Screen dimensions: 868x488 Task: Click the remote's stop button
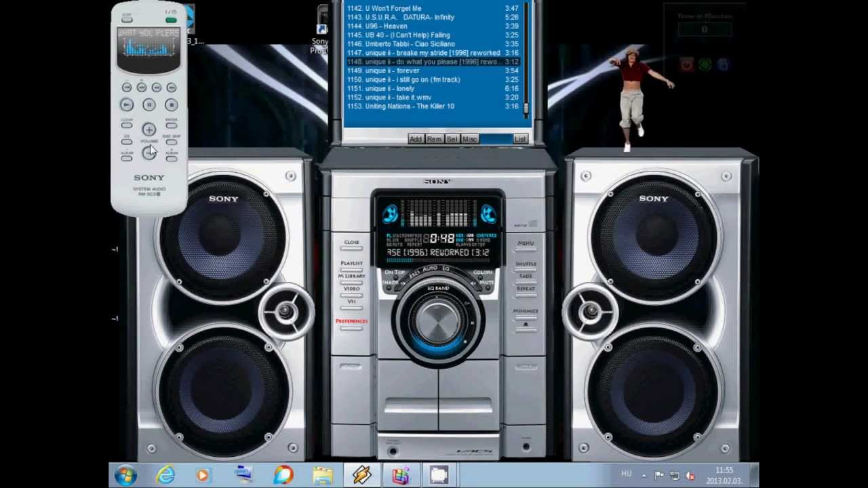171,104
